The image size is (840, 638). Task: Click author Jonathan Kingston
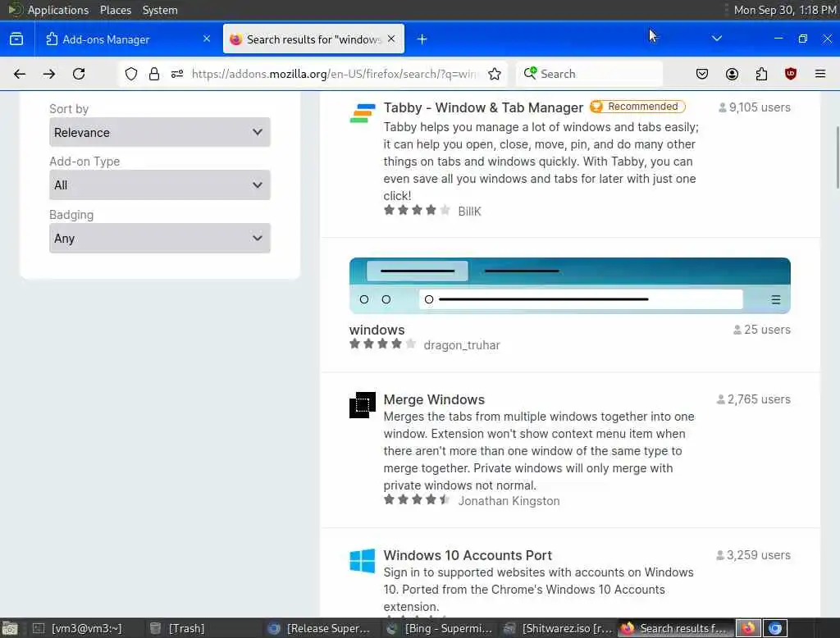(509, 501)
